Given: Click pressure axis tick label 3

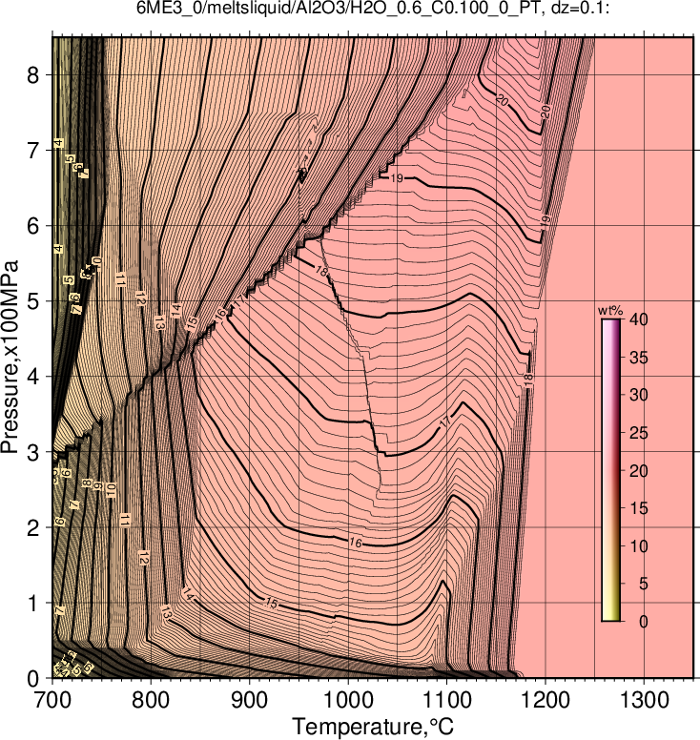Looking at the screenshot, I should [x=32, y=452].
